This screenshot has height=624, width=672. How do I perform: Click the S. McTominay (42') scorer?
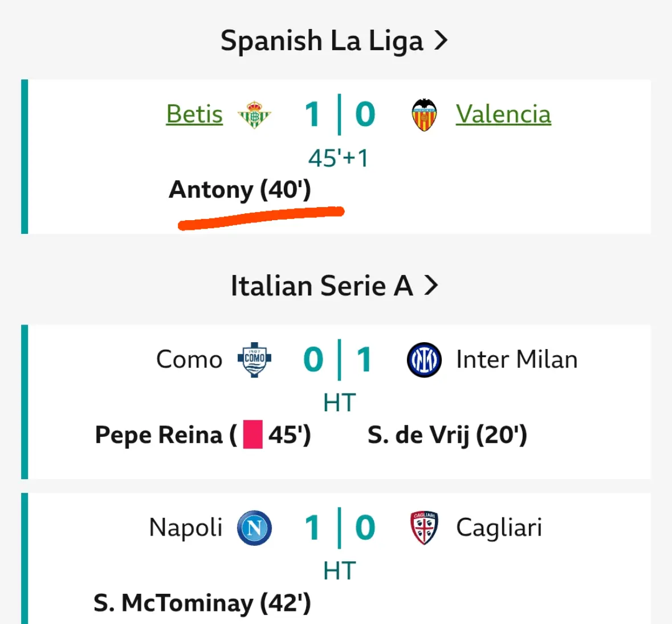(202, 603)
